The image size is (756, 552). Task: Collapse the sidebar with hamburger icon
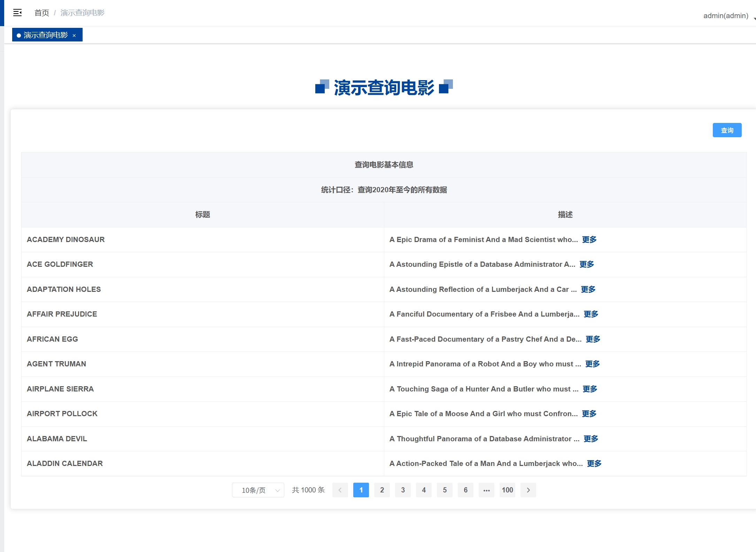[x=17, y=13]
